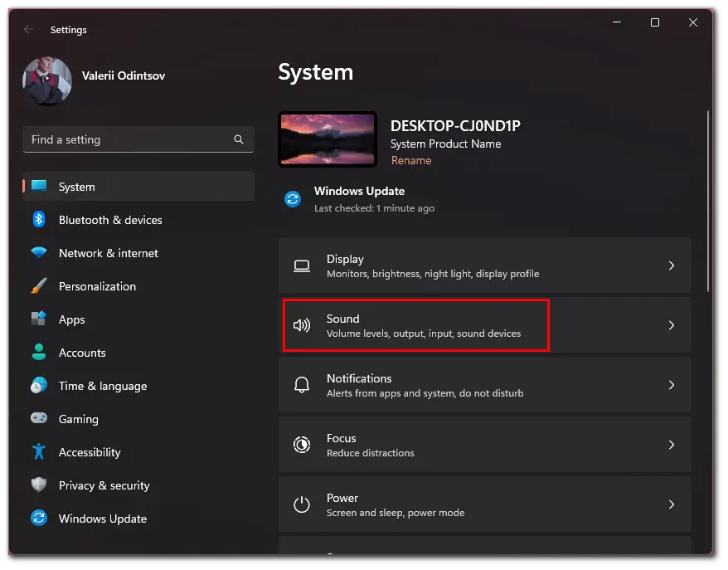Viewport: 728px width, 570px height.
Task: Click the Sound speaker icon
Action: pos(302,325)
